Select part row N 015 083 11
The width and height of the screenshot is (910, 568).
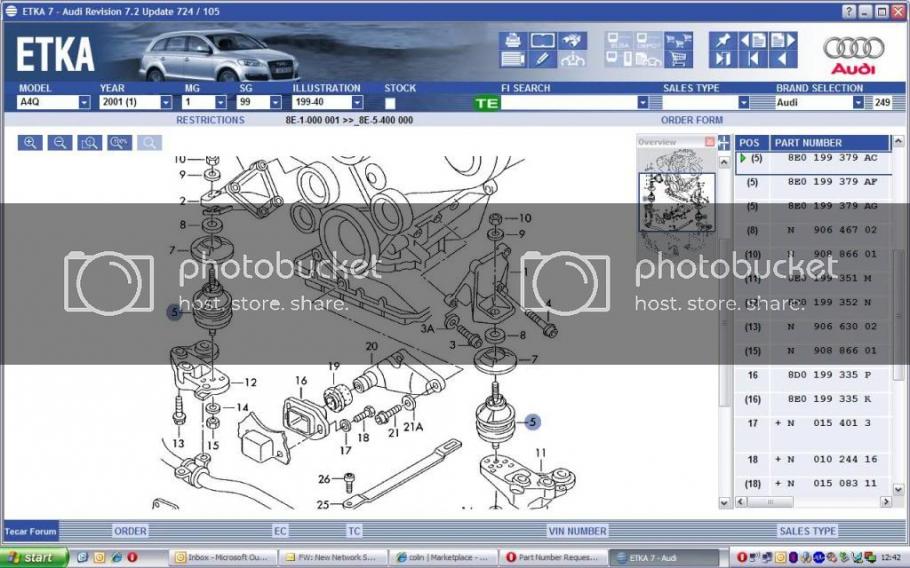[813, 484]
